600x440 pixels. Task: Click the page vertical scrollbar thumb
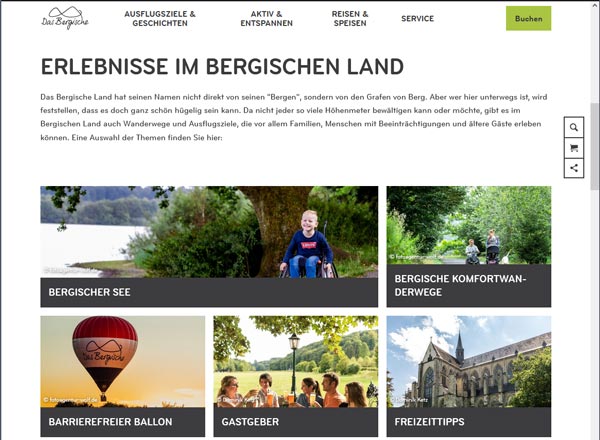click(594, 146)
